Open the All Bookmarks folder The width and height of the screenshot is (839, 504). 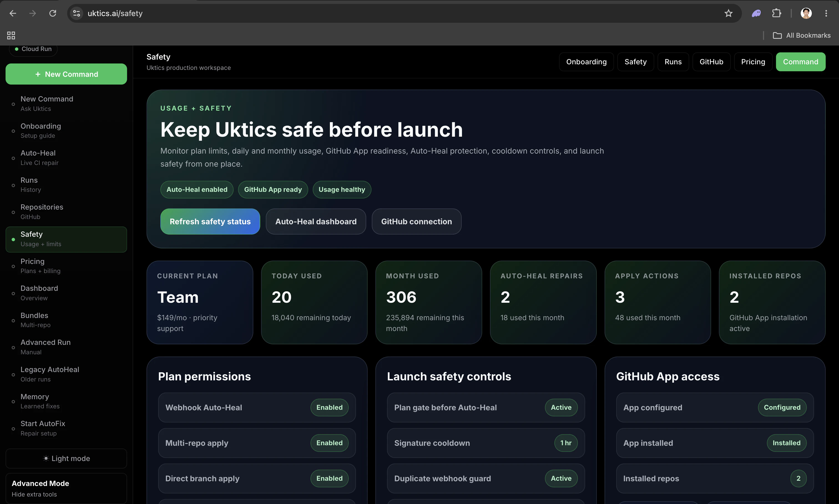click(802, 35)
